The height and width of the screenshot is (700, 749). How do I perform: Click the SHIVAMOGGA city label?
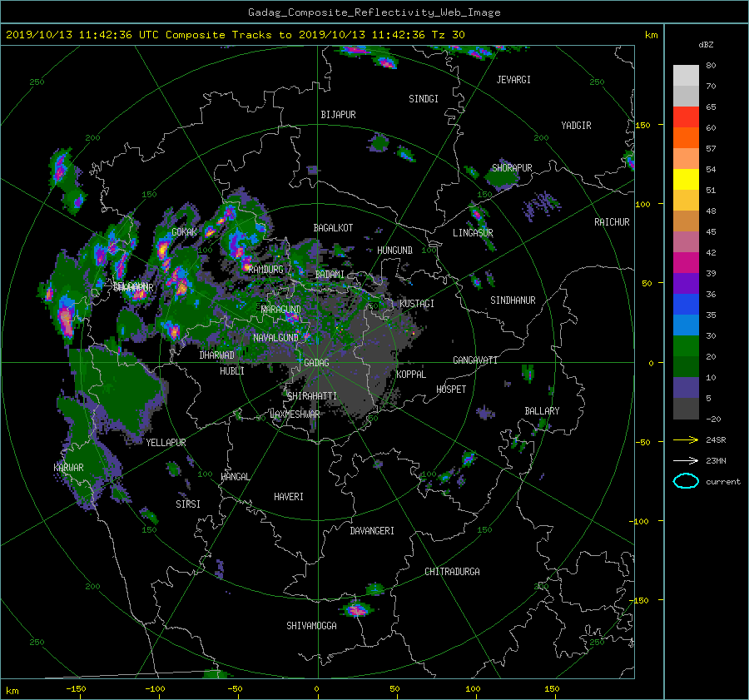[311, 625]
